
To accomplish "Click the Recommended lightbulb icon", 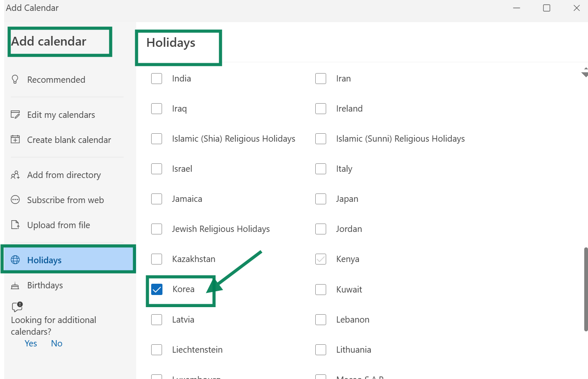I will (15, 79).
